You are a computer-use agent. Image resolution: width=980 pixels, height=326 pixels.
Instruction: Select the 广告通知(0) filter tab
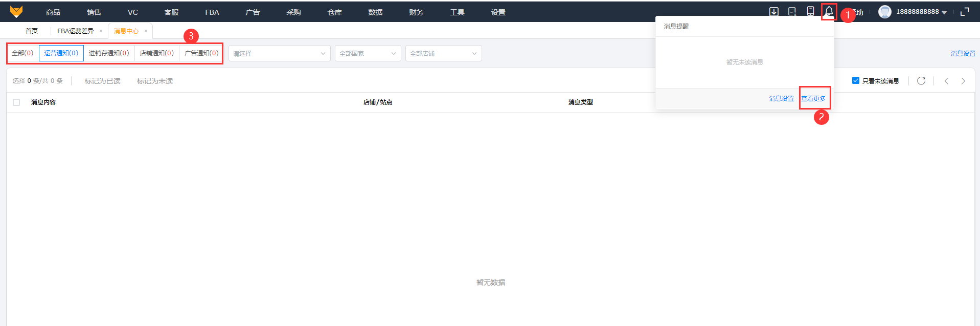pos(201,53)
